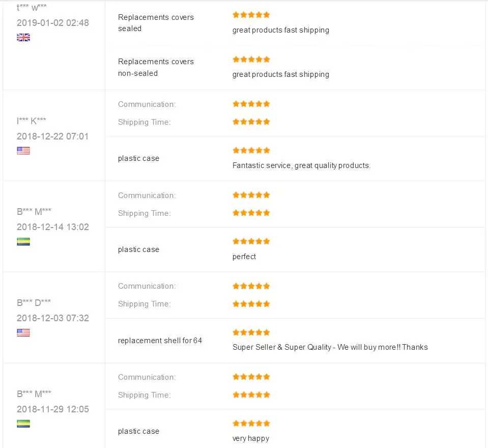488x448 pixels.
Task: Select reviewer name B*** D***
Action: 34,302
